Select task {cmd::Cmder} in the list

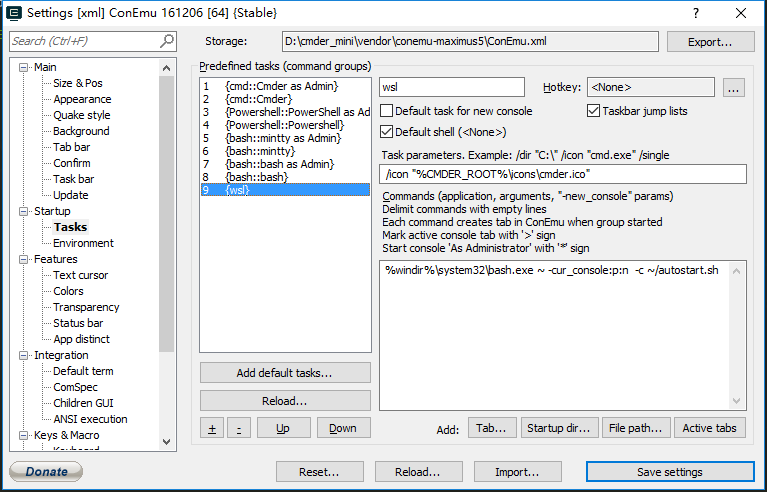pyautogui.click(x=285, y=99)
